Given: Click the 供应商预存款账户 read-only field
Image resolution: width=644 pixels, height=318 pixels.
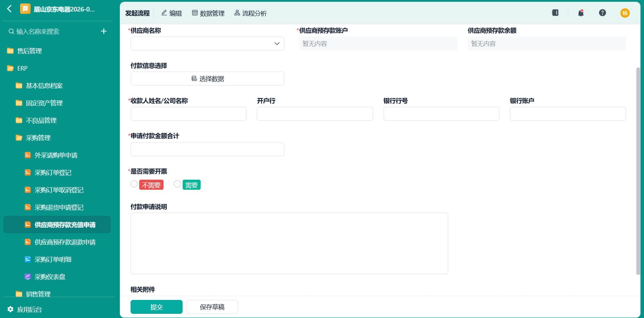Looking at the screenshot, I should point(378,43).
